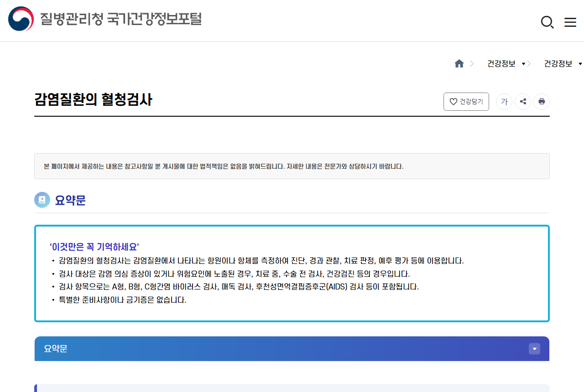Viewport: 584px width, 392px height.
Task: Open the hamburger main menu
Action: click(x=570, y=22)
